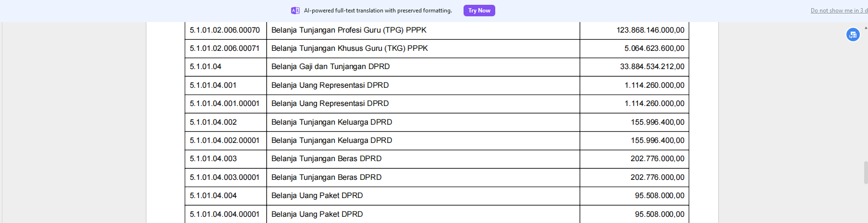Click the Belanja Tunjangan Khusus Guru (TKG) PPPK cell
Viewport: 868px width, 223px height.
349,48
